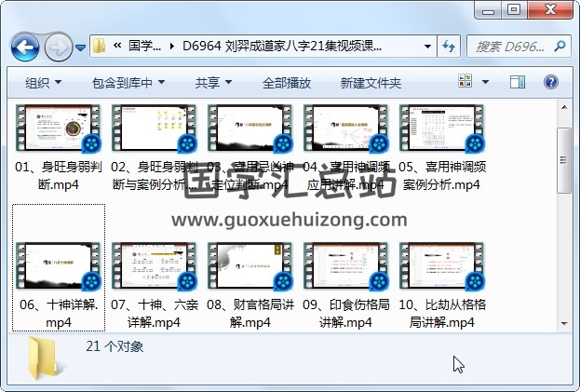The width and height of the screenshot is (580, 392).
Task: Click file name 07、十神、六亲详解.mp4
Action: (155, 314)
